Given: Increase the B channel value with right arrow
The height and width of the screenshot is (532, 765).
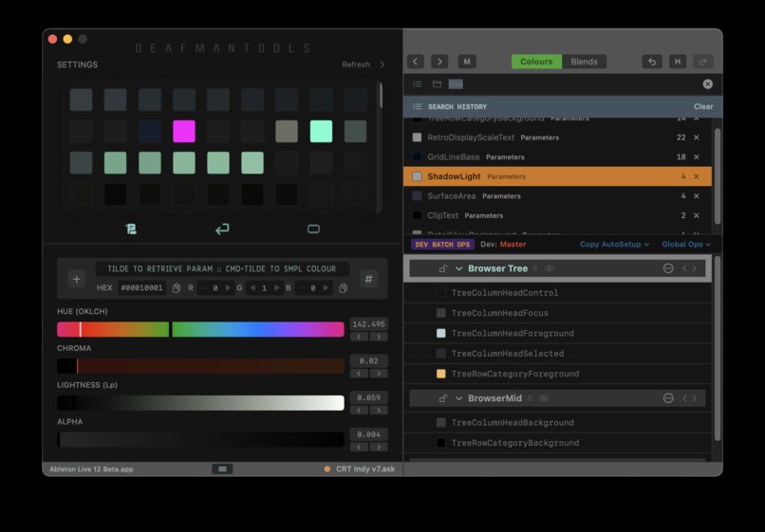Looking at the screenshot, I should pyautogui.click(x=326, y=288).
